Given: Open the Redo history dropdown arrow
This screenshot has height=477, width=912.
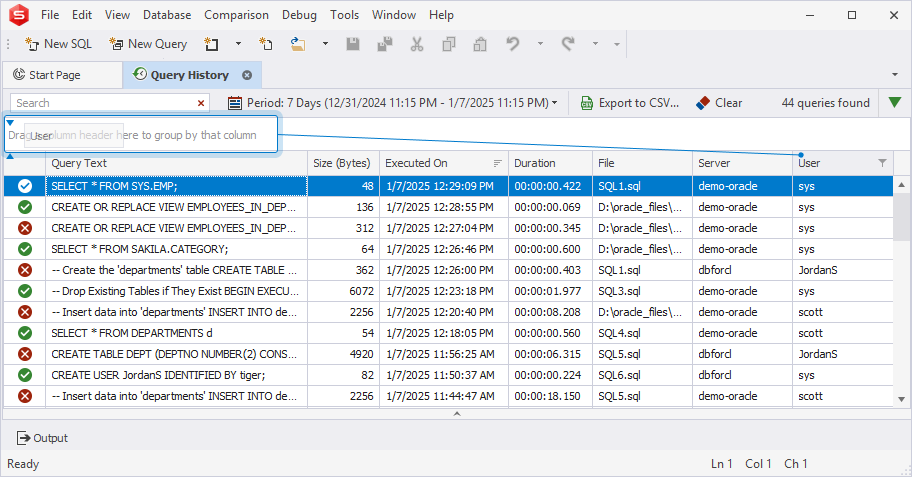Looking at the screenshot, I should point(595,44).
